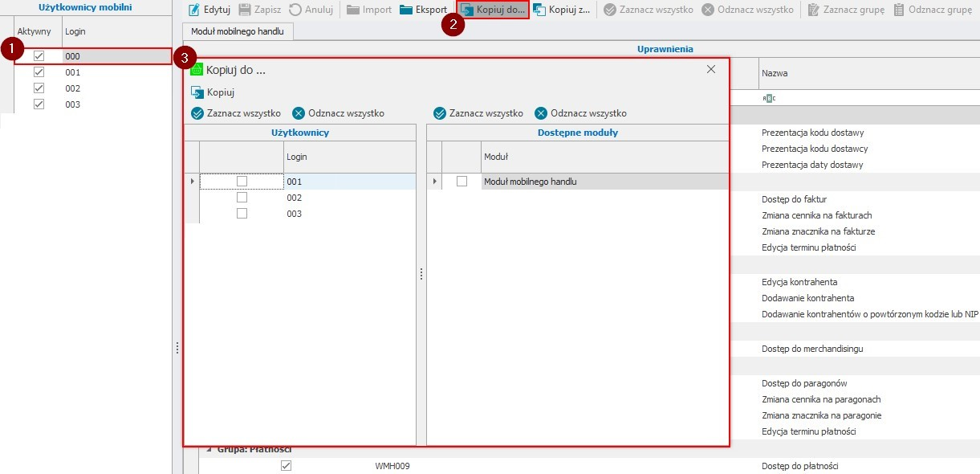This screenshot has width=980, height=474.
Task: Click Zaznacz grupę in the toolbar
Action: point(846,10)
